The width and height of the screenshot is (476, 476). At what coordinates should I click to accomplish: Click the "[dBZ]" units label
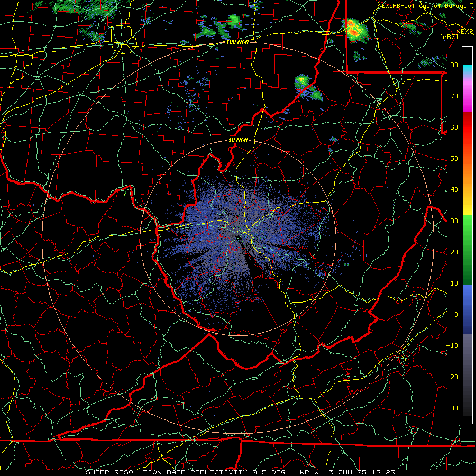(x=449, y=36)
